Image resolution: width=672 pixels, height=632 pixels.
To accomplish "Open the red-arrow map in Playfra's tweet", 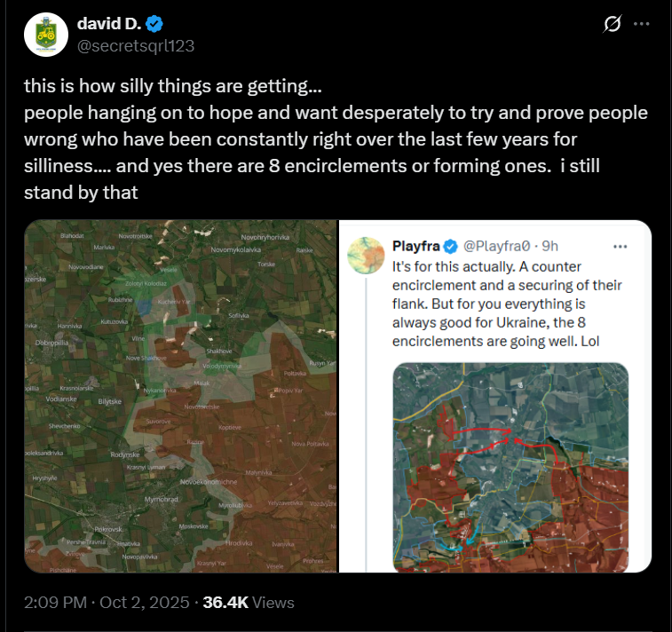I will pyautogui.click(x=510, y=467).
